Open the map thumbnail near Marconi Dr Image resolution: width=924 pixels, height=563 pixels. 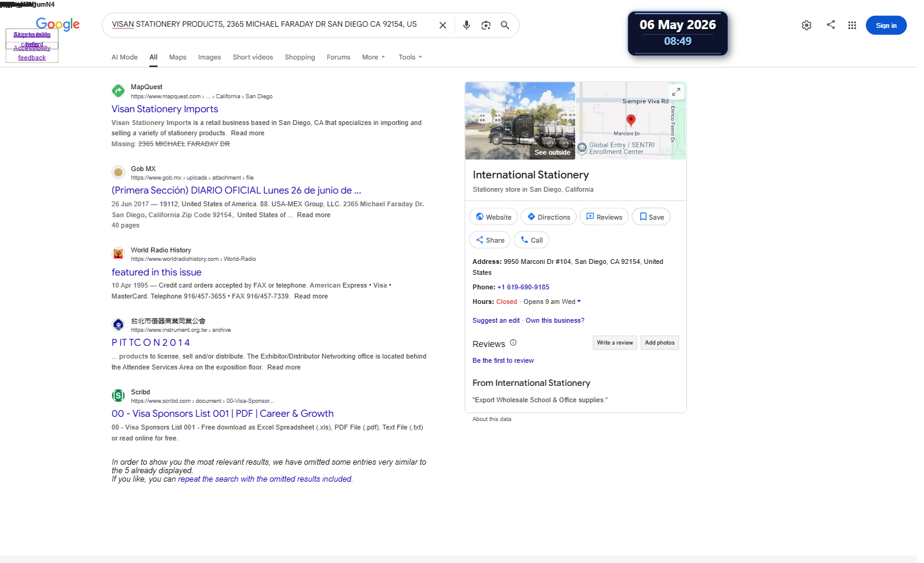pyautogui.click(x=631, y=121)
